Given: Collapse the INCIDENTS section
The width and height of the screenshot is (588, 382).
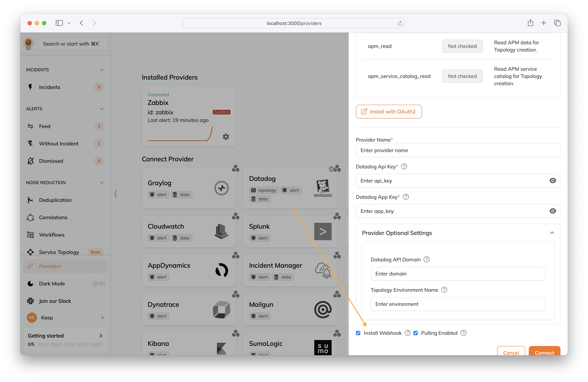Looking at the screenshot, I should [102, 70].
